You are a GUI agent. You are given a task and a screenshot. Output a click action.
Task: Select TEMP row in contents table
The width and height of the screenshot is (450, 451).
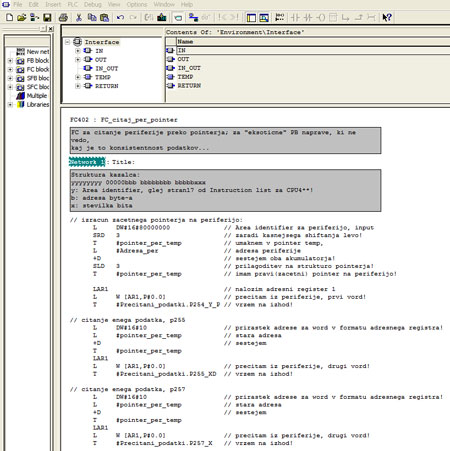click(x=307, y=77)
